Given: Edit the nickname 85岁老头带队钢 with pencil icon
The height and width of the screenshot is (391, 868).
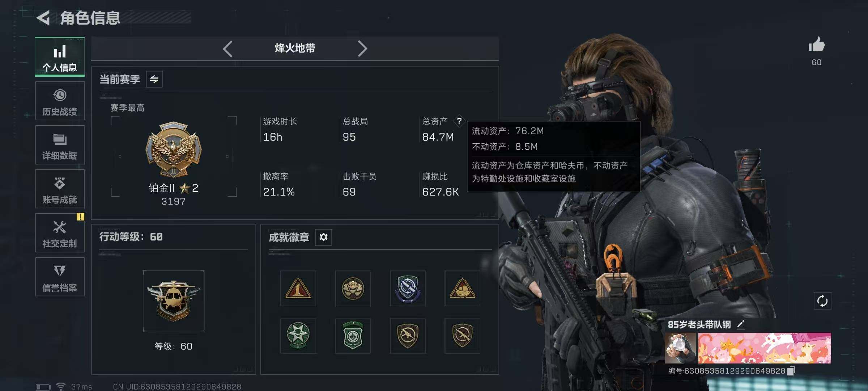Looking at the screenshot, I should [741, 324].
